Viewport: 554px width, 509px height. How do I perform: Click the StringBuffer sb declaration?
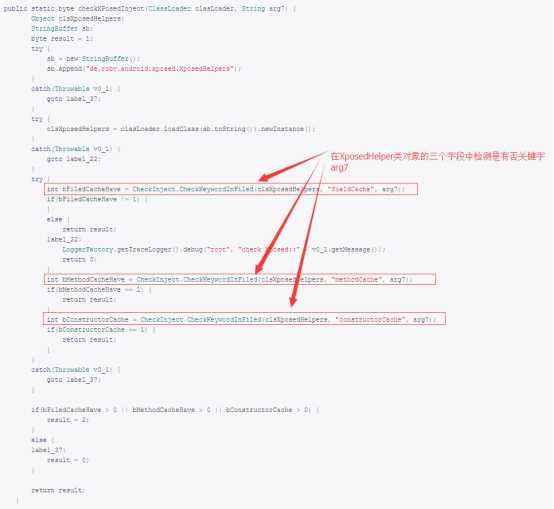62,29
